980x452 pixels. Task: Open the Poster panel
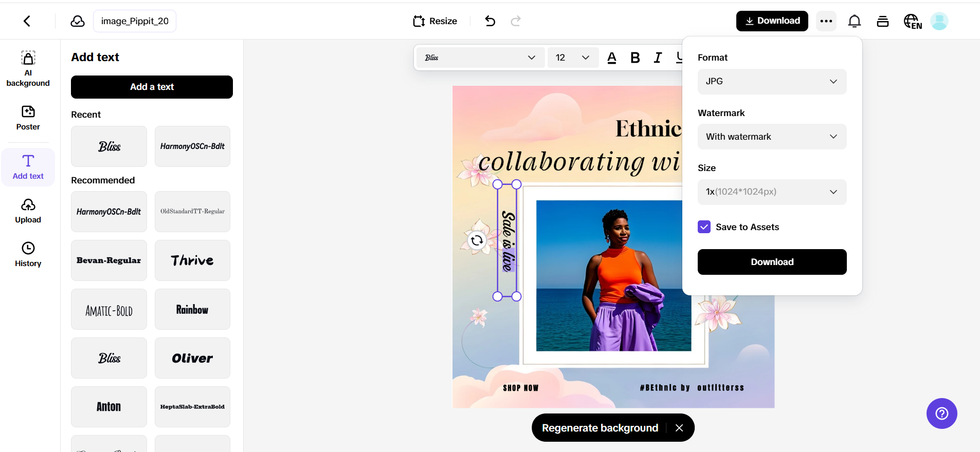tap(28, 118)
